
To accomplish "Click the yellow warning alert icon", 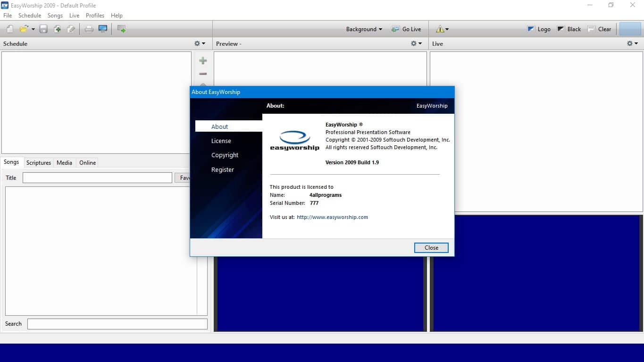I will [x=440, y=29].
